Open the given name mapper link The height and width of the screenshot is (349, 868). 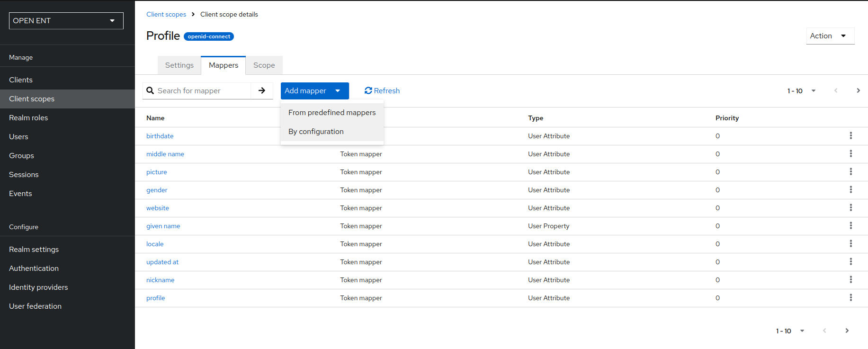(x=163, y=226)
